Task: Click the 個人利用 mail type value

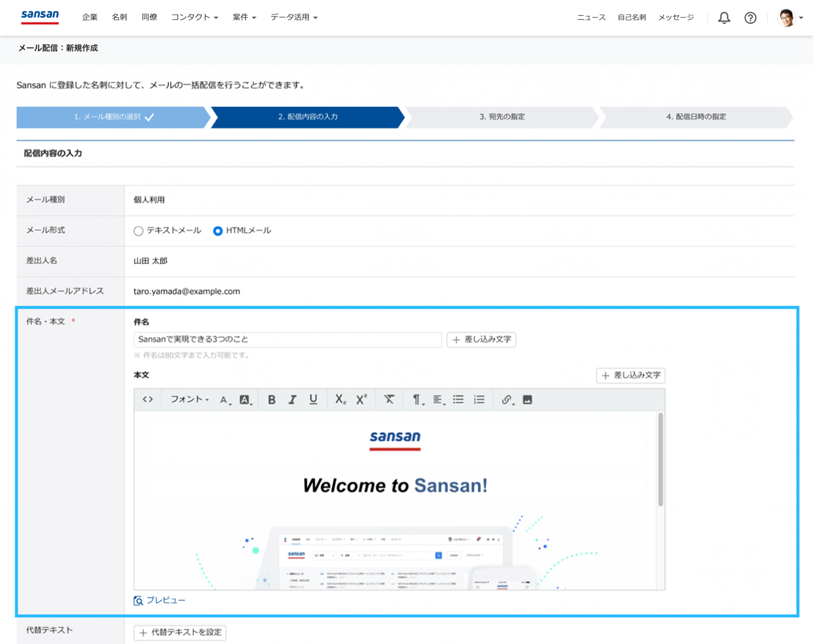Action: point(149,200)
